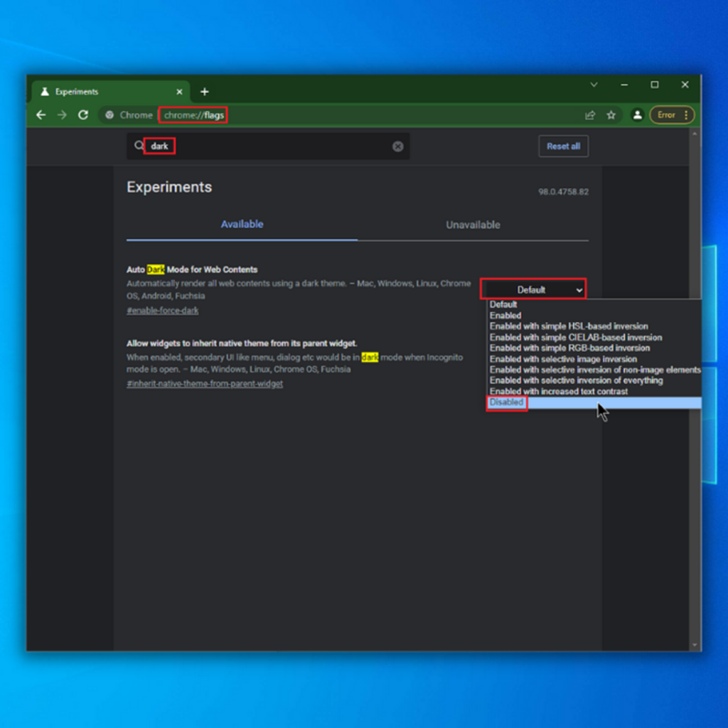Click the page scrollbar up arrow

coord(695,134)
